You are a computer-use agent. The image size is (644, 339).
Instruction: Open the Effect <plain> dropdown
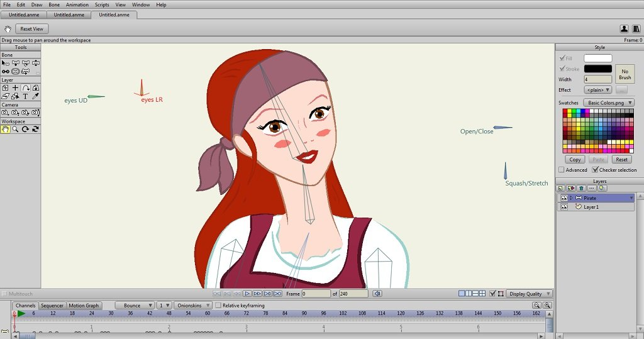(598, 90)
